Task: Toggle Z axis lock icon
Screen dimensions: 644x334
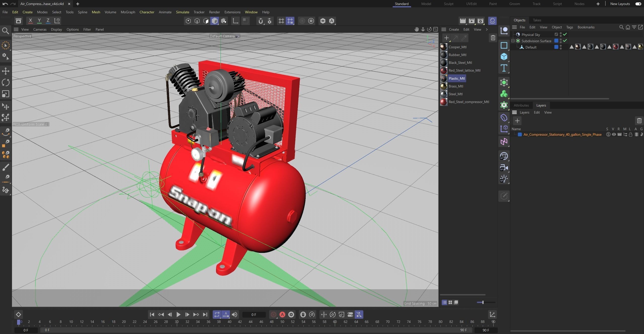Action: pyautogui.click(x=48, y=21)
